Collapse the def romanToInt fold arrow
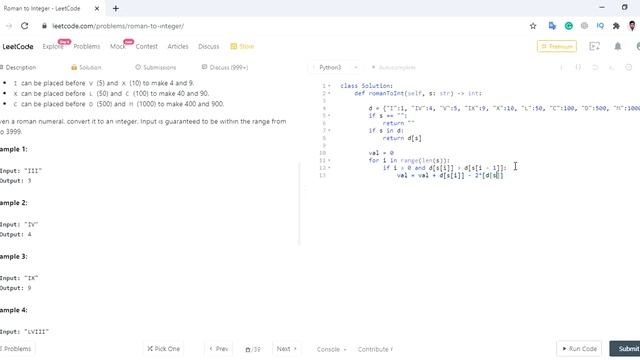The height and width of the screenshot is (360, 640). coord(329,93)
